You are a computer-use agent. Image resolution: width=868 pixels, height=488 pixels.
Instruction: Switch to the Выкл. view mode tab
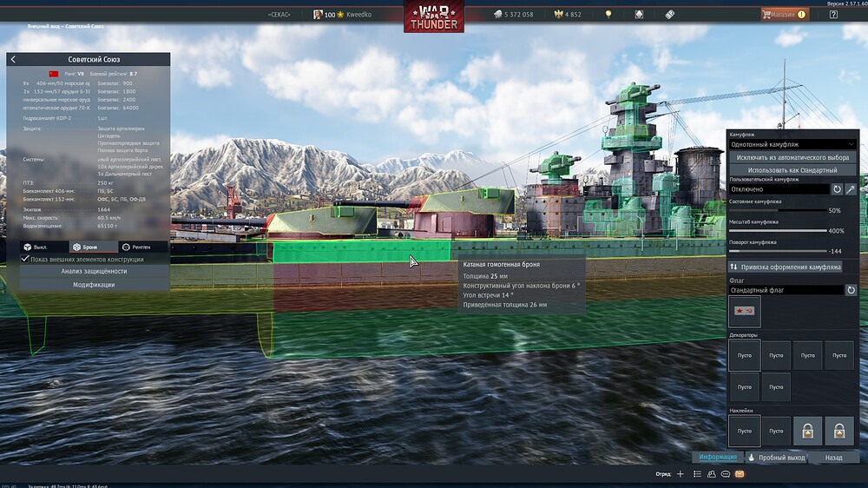coord(44,247)
